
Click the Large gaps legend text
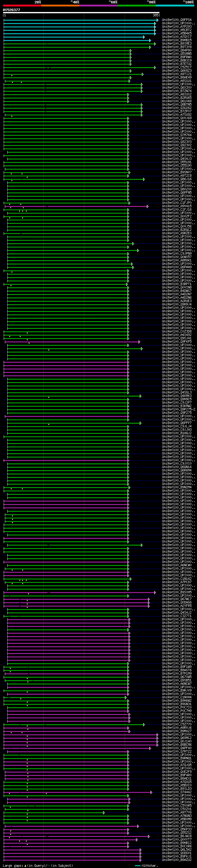click(x=38, y=866)
